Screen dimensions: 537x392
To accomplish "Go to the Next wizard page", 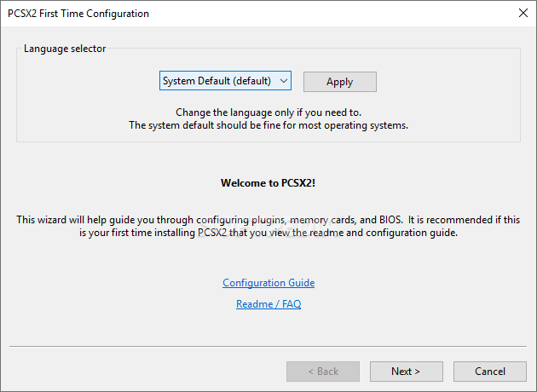I will 407,372.
